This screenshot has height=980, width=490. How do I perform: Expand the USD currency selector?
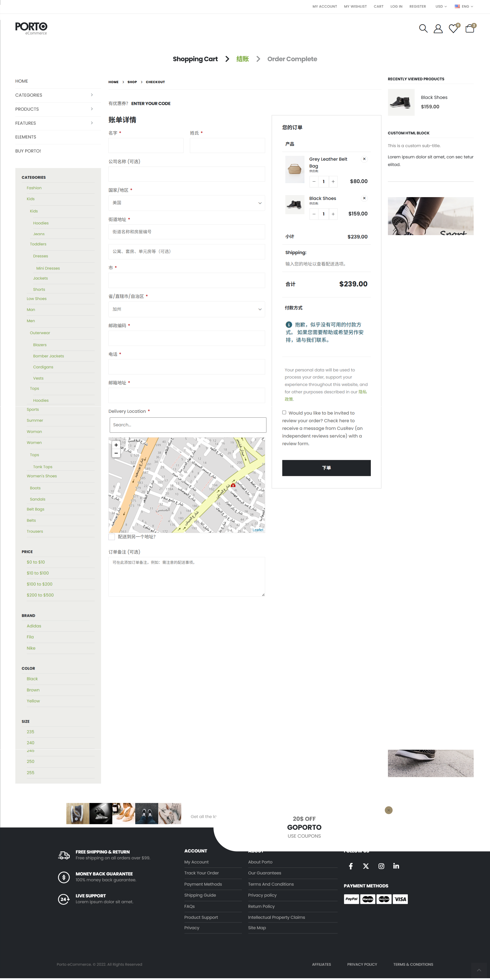tap(441, 6)
